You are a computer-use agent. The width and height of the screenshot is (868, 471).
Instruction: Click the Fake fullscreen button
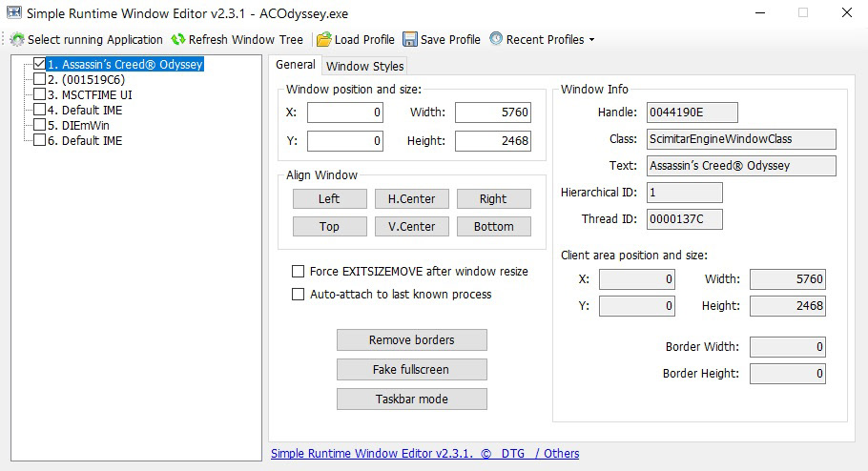[x=412, y=369]
